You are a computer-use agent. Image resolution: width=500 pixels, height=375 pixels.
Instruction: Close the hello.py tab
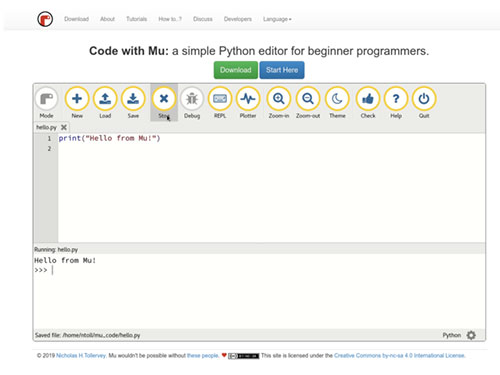(64, 127)
